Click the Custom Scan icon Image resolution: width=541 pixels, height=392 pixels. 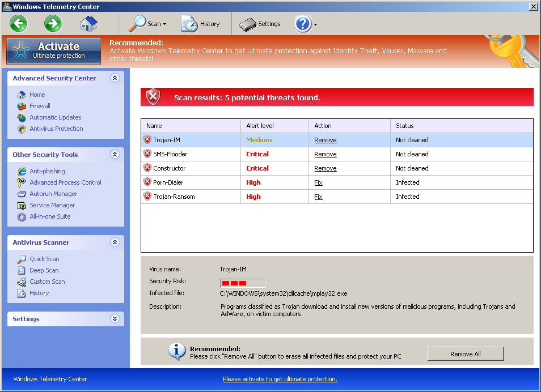coord(22,282)
